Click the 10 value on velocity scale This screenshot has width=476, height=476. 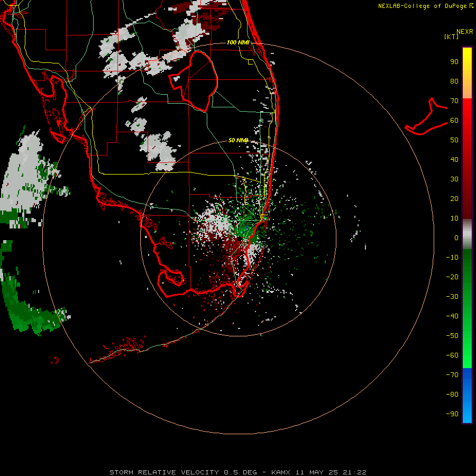point(454,218)
